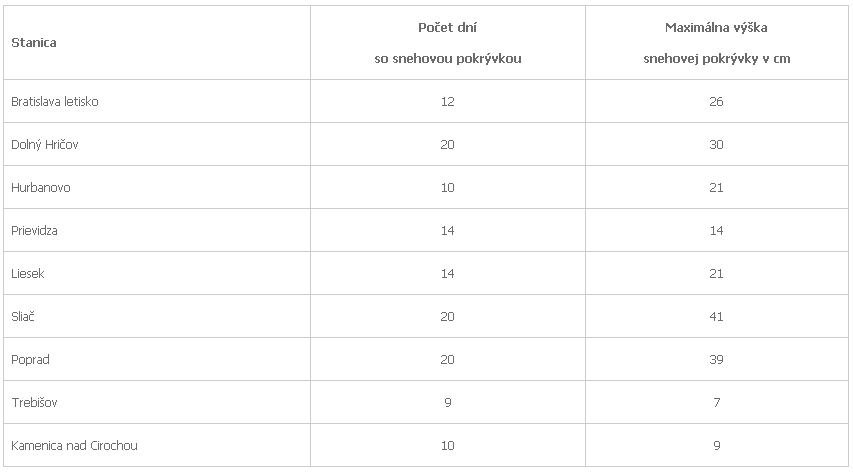Click the Sliač station name

click(24, 317)
